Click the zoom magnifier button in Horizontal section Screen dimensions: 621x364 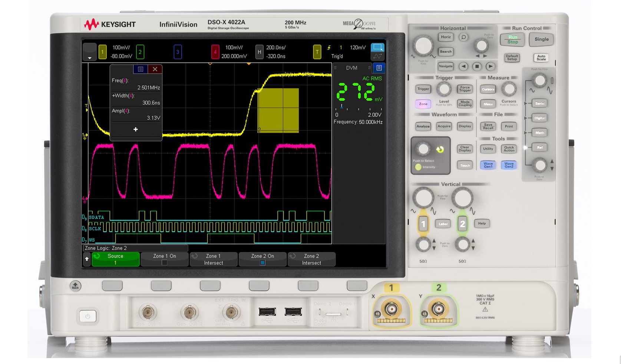tap(463, 37)
